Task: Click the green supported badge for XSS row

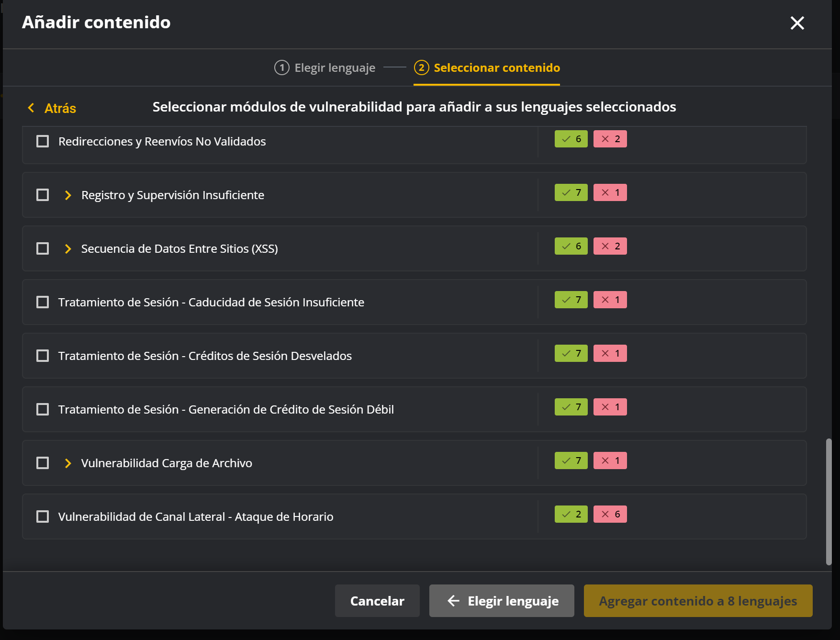Action: coord(571,246)
